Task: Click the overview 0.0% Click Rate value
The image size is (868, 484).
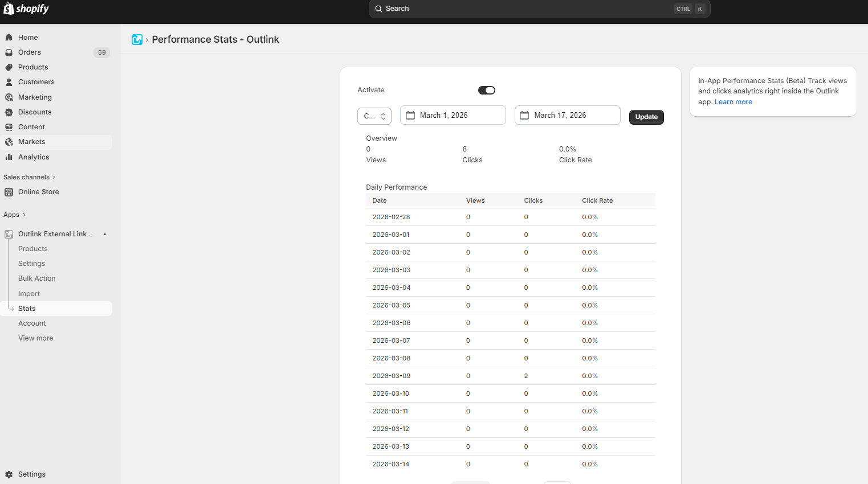Action: (568, 149)
